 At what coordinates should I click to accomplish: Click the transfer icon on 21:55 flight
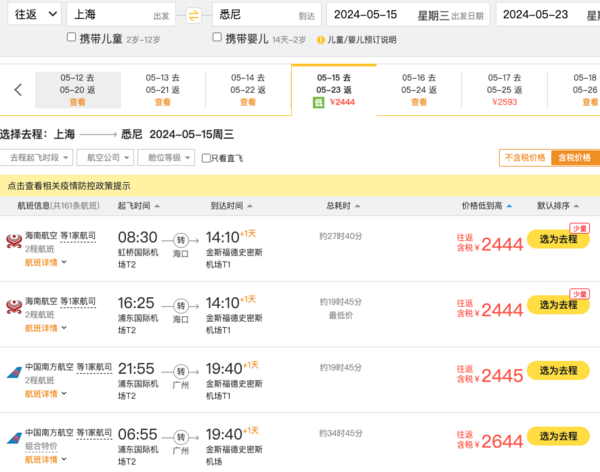click(181, 371)
